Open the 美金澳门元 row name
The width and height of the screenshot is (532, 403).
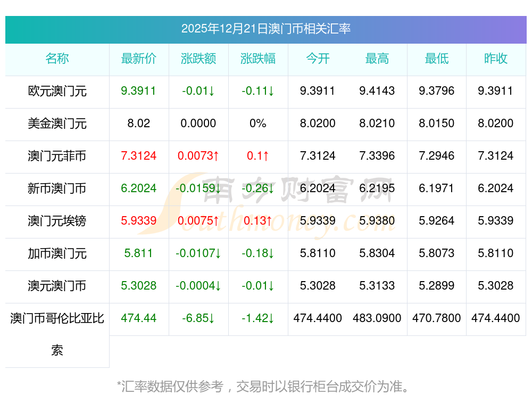pos(57,124)
